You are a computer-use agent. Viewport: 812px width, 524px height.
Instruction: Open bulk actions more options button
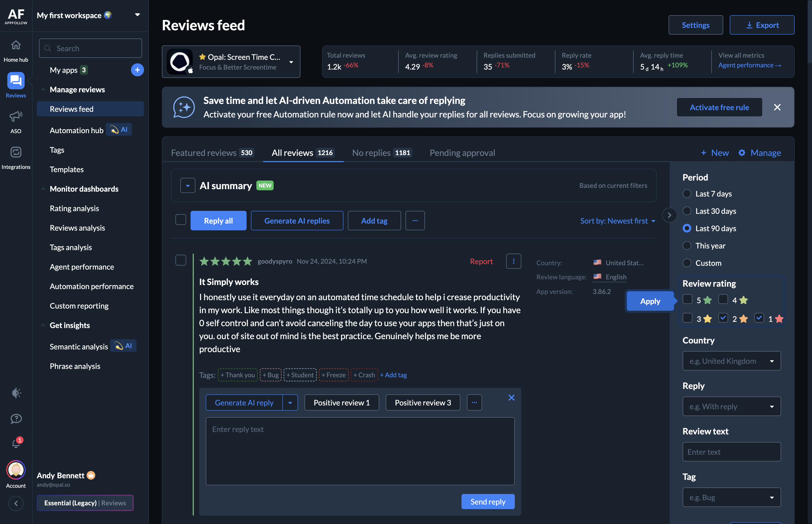415,221
